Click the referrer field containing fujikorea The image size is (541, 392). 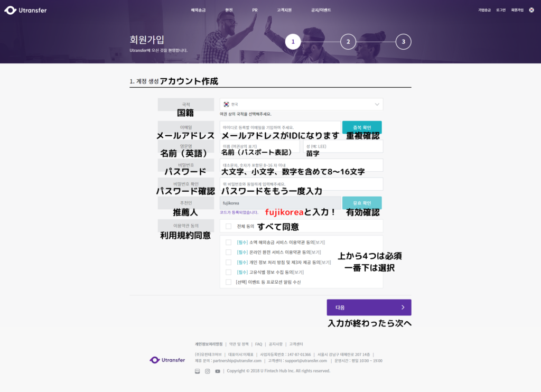coord(280,203)
